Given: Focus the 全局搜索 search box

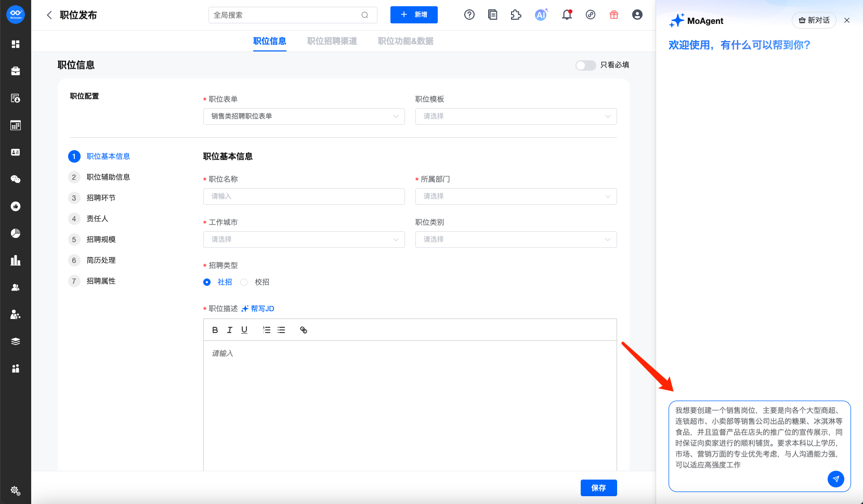Looking at the screenshot, I should pos(293,15).
